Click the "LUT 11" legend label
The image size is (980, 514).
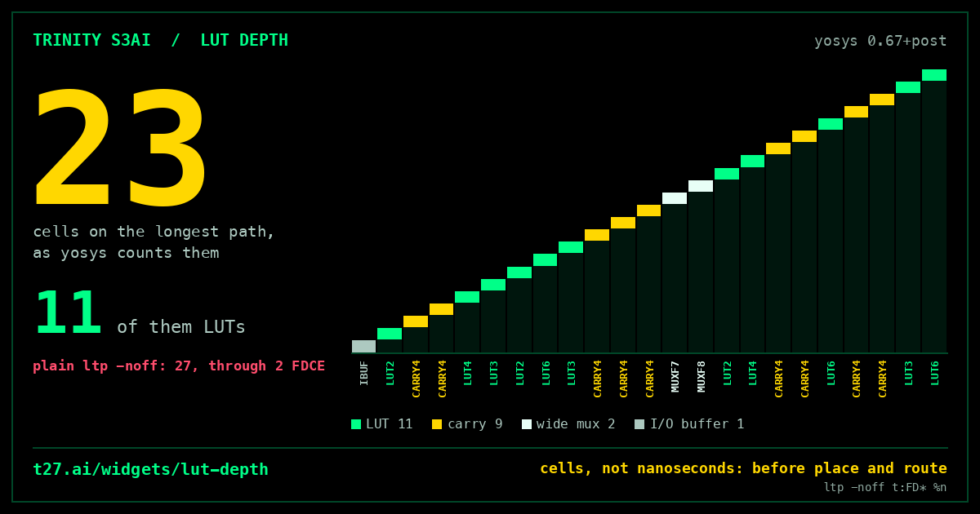tap(389, 424)
